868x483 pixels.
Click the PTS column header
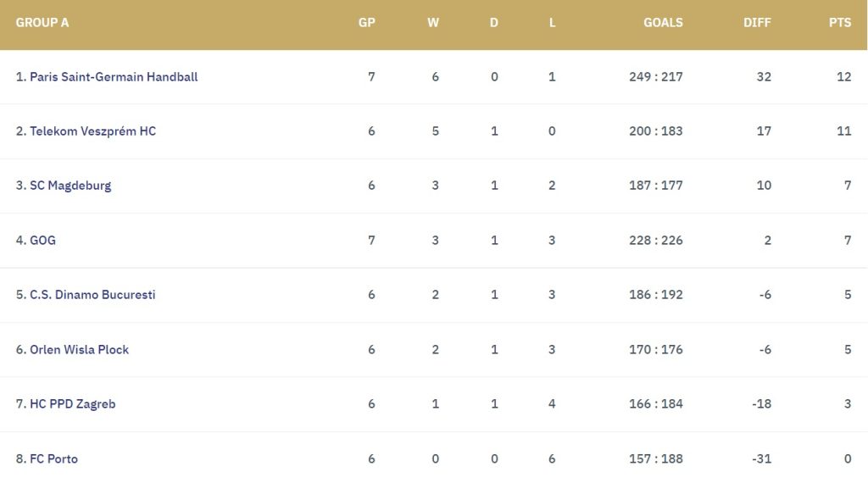point(840,23)
